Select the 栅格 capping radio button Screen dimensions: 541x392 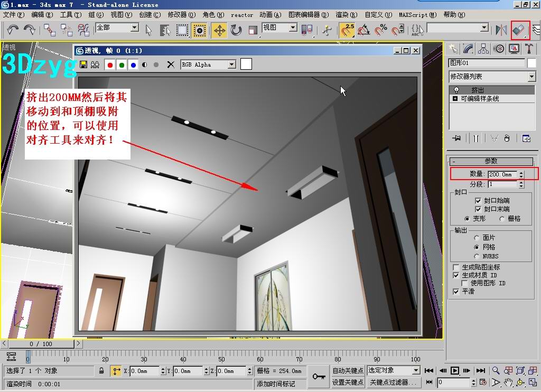click(x=502, y=219)
